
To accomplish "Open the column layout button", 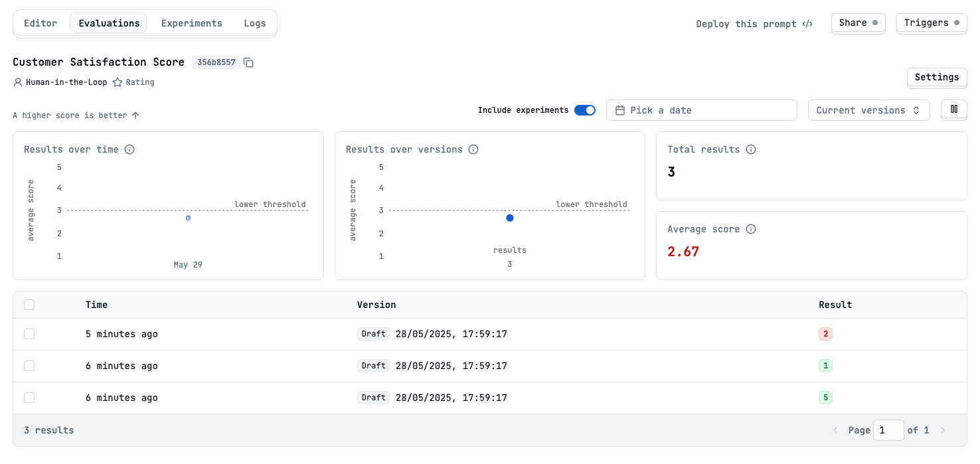I will click(x=954, y=110).
